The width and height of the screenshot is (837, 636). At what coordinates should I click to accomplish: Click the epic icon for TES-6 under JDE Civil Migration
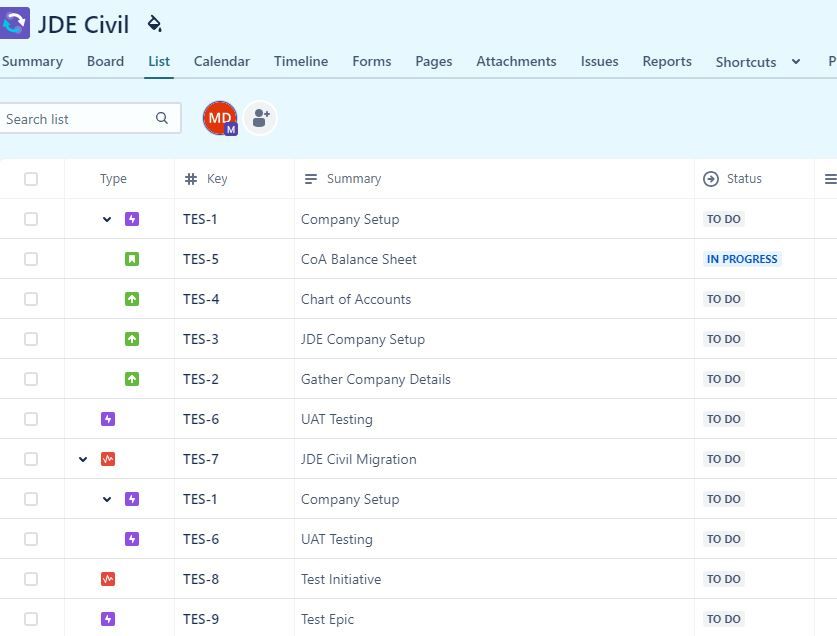click(x=132, y=539)
